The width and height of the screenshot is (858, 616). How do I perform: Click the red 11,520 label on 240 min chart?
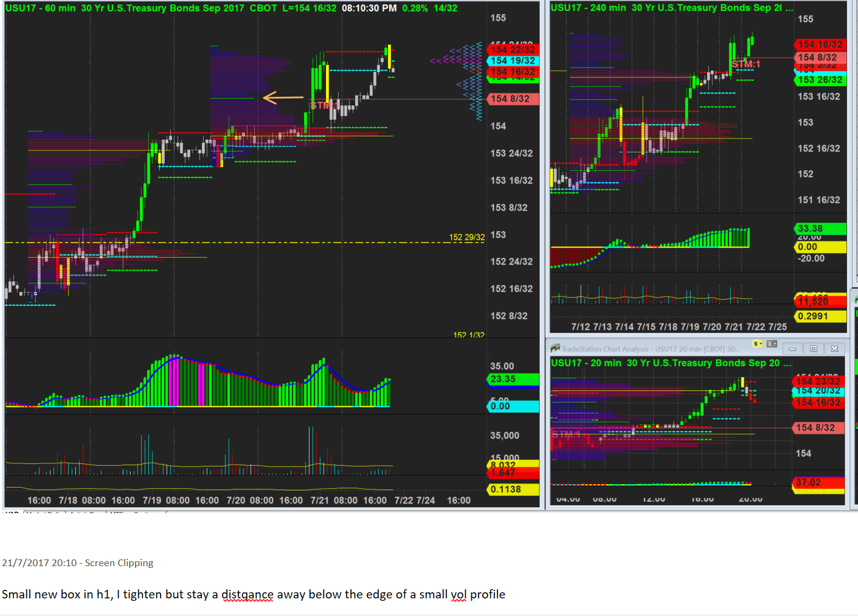(x=820, y=302)
